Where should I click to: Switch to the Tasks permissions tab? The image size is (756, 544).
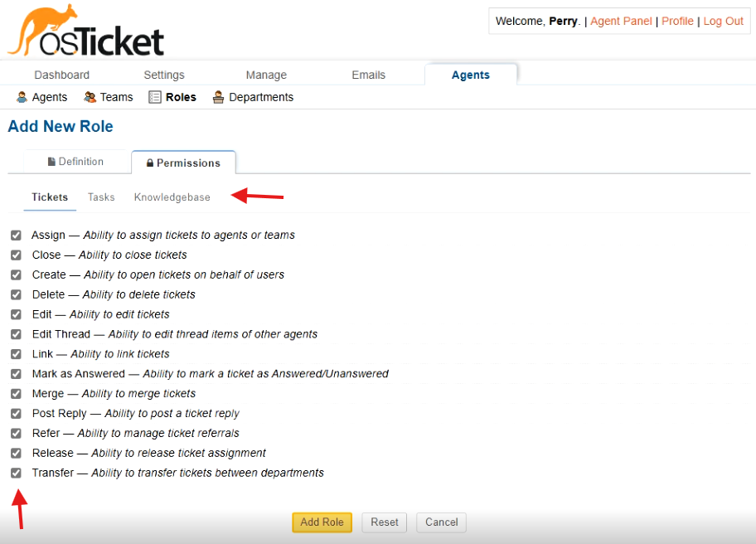(x=101, y=197)
